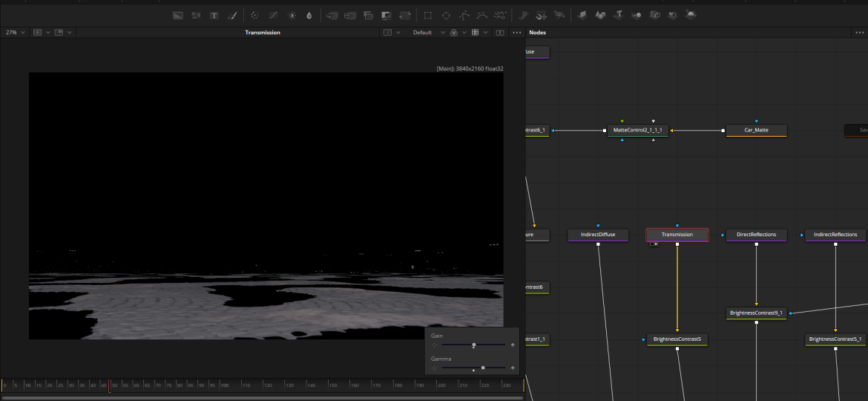
Task: Toggle the split dual-viewer layout button
Action: 499,33
